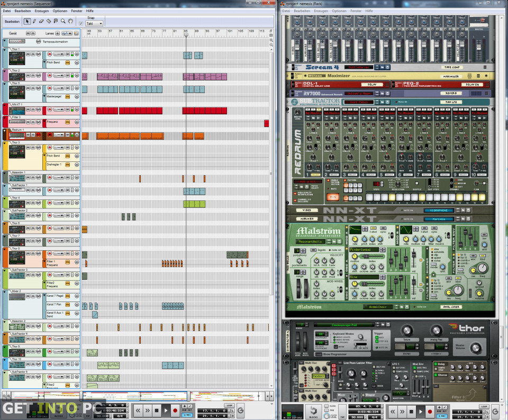Open Fenster menu in Sequencer window
The width and height of the screenshot is (508, 420).
(x=77, y=11)
